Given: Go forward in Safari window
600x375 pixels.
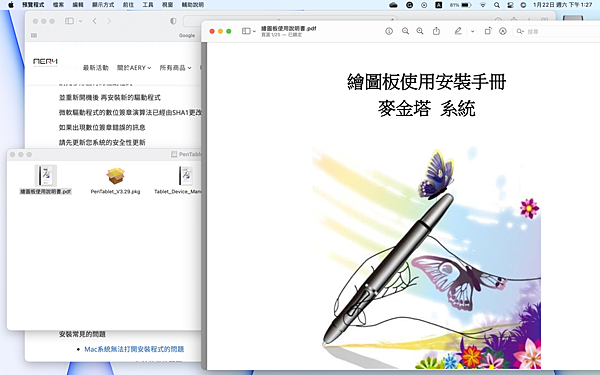Looking at the screenshot, I should pos(109,21).
